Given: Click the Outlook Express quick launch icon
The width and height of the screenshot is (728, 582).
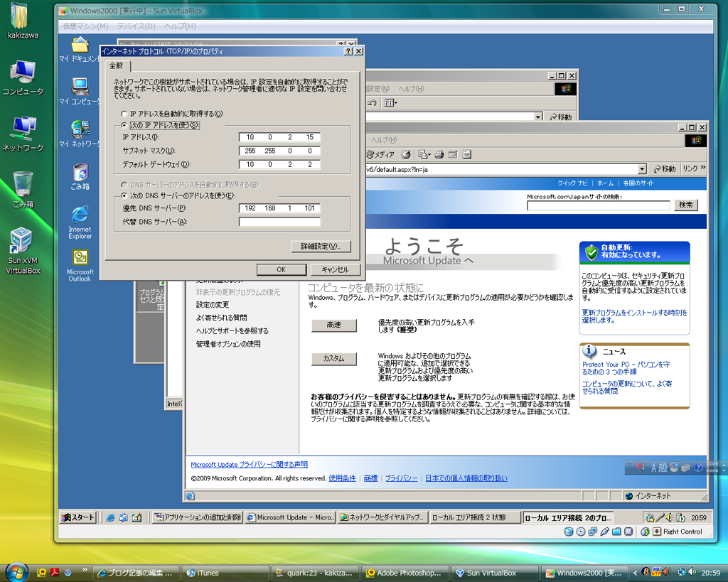Looking at the screenshot, I should [123, 517].
